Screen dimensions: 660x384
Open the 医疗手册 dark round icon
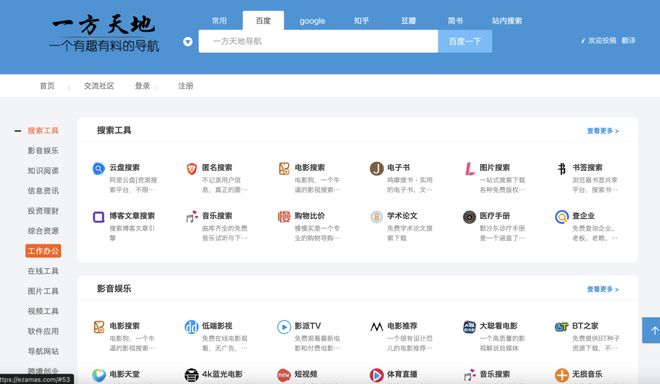click(469, 217)
